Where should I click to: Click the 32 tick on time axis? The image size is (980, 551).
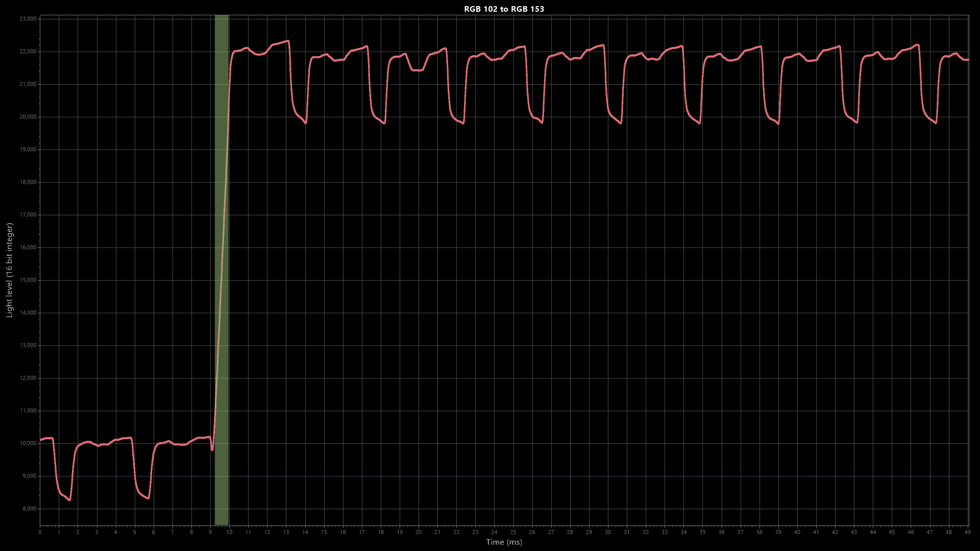click(646, 532)
